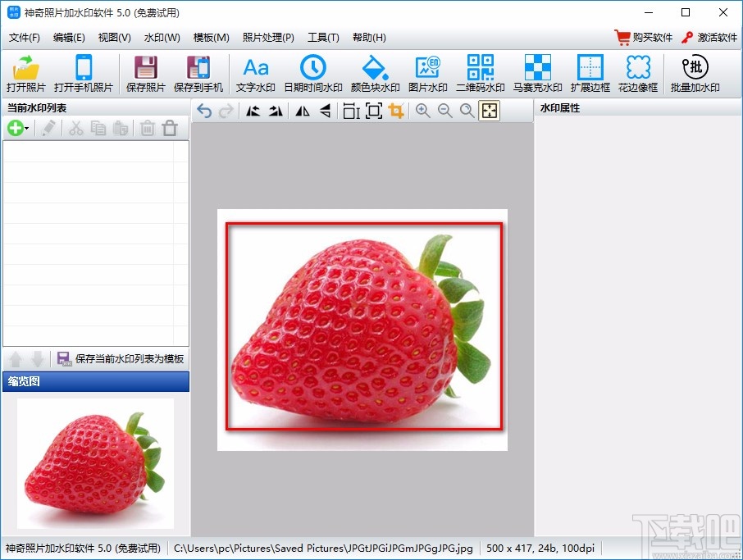Screen dimensions: 743x560
Task: Click 激活软件 activation button
Action: [x=709, y=38]
